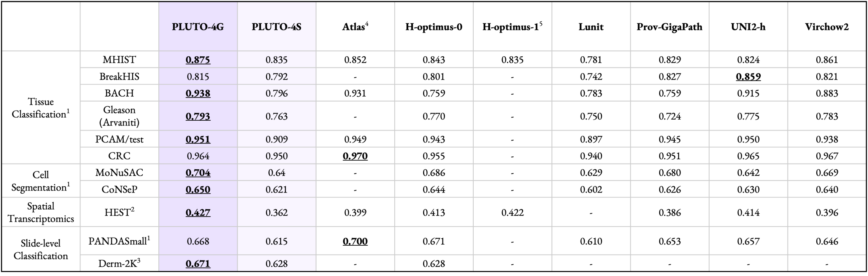Click the 0.700 PANDASmall value
This screenshot has height=276, width=868.
click(355, 241)
